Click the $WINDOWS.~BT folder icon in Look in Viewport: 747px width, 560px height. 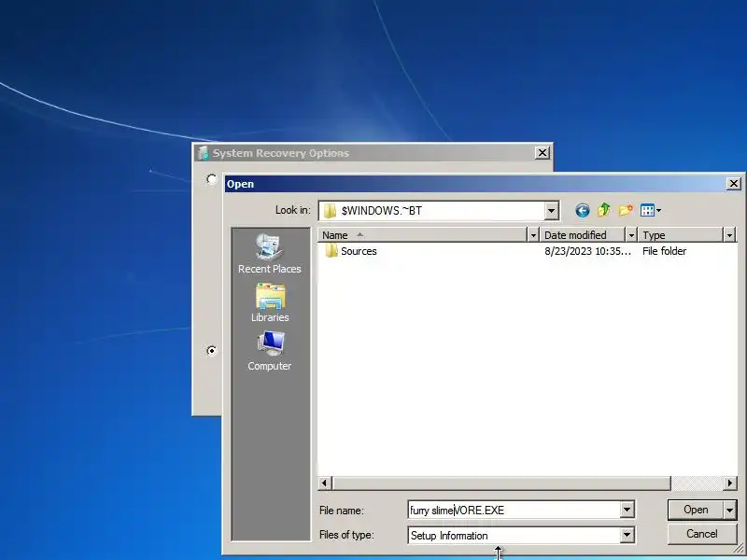tap(330, 211)
